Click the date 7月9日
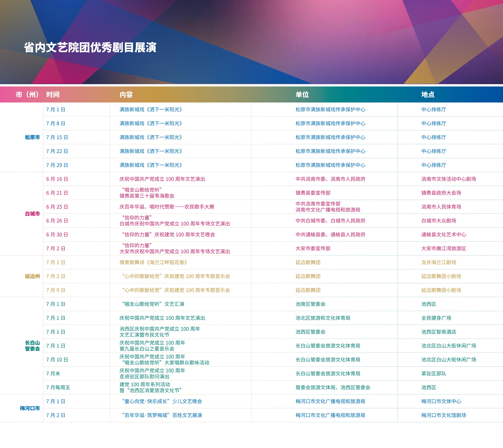This screenshot has width=503, height=448. tap(56, 290)
